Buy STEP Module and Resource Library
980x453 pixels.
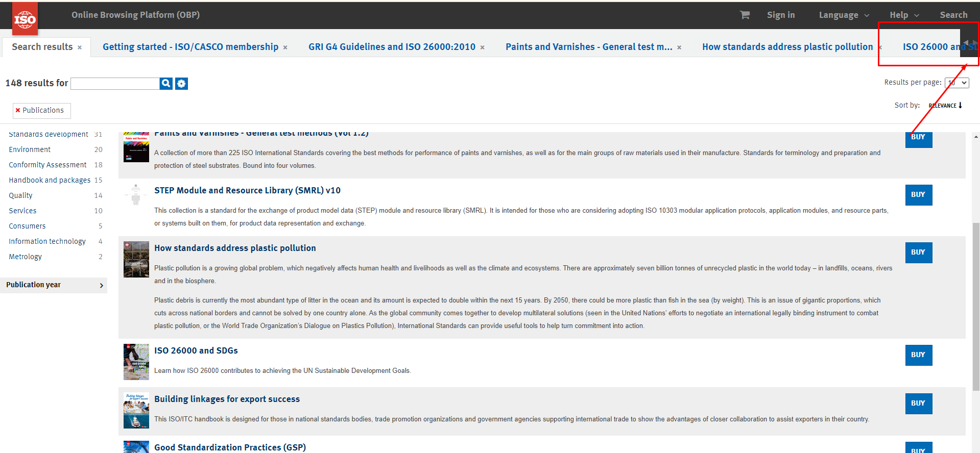point(918,195)
